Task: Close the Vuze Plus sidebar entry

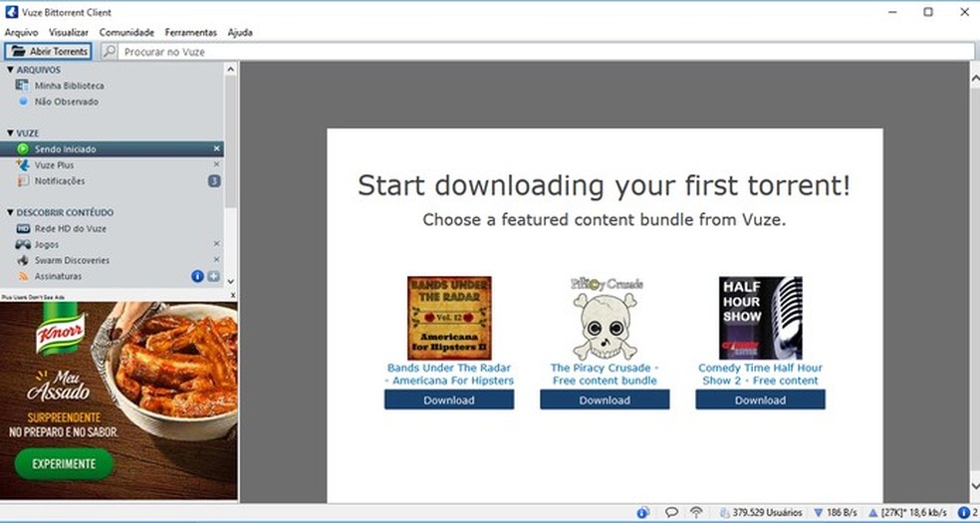Action: pos(216,164)
